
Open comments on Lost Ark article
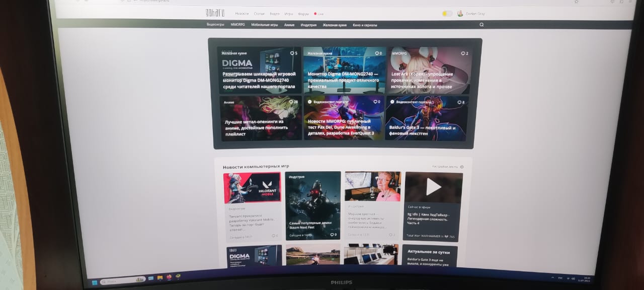pos(464,53)
